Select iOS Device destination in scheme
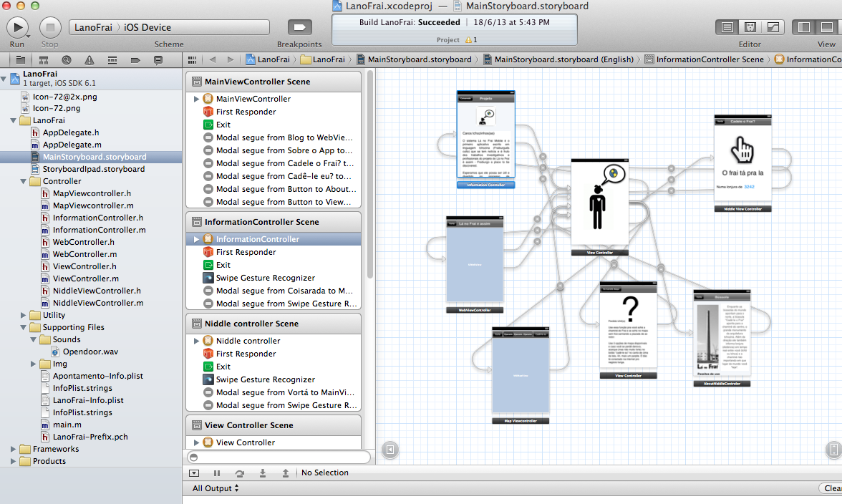This screenshot has height=504, width=842. [147, 27]
